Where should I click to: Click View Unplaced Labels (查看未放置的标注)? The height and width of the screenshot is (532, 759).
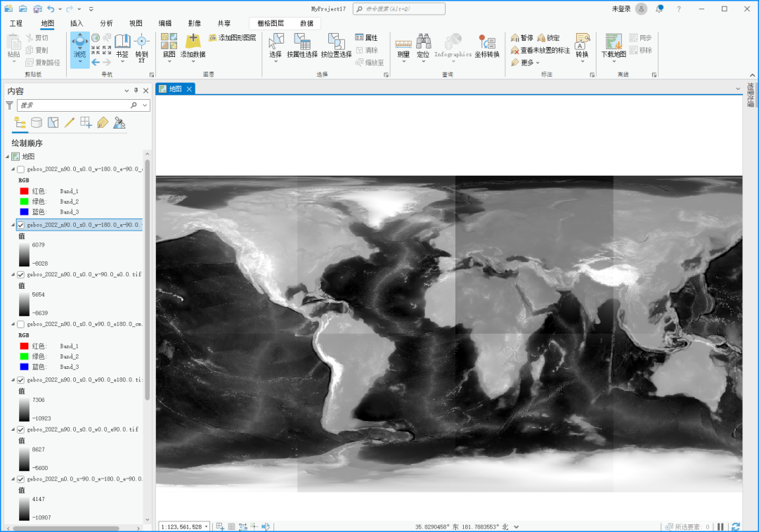(x=540, y=50)
